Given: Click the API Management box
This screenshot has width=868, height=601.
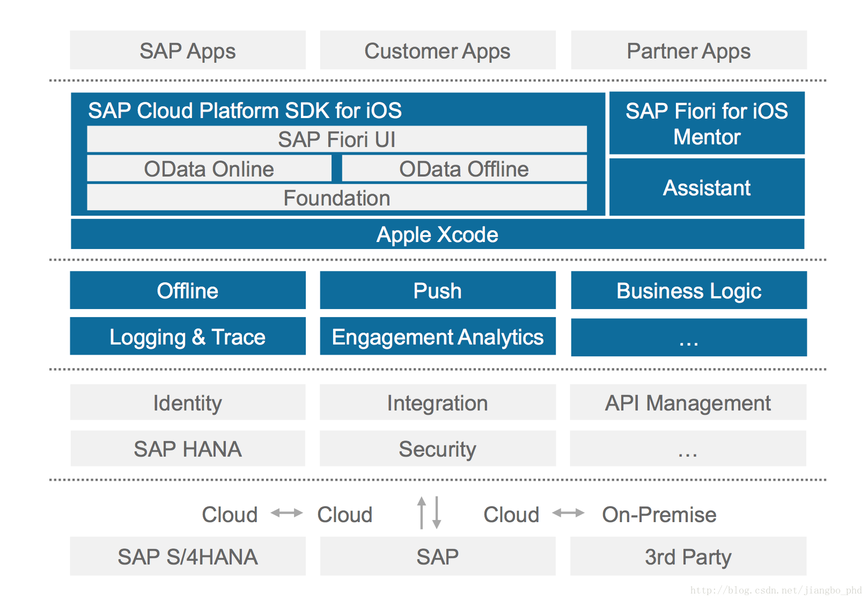Looking at the screenshot, I should tap(688, 402).
